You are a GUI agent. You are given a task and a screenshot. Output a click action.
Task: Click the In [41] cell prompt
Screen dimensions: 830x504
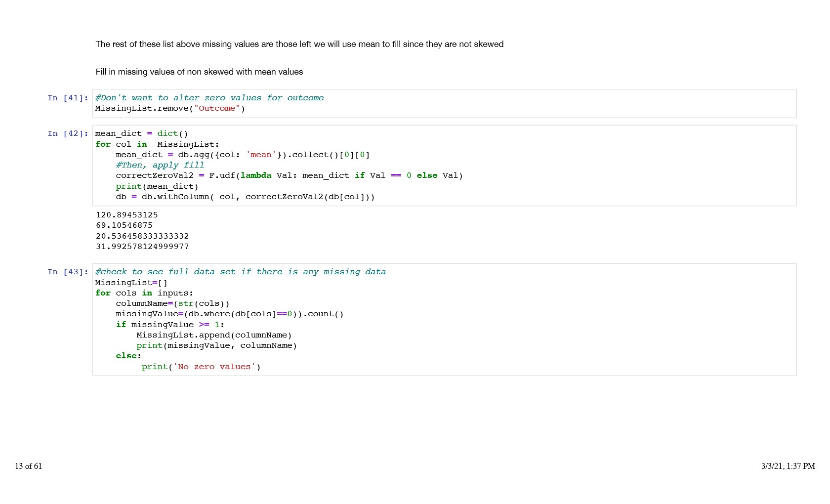pos(68,98)
